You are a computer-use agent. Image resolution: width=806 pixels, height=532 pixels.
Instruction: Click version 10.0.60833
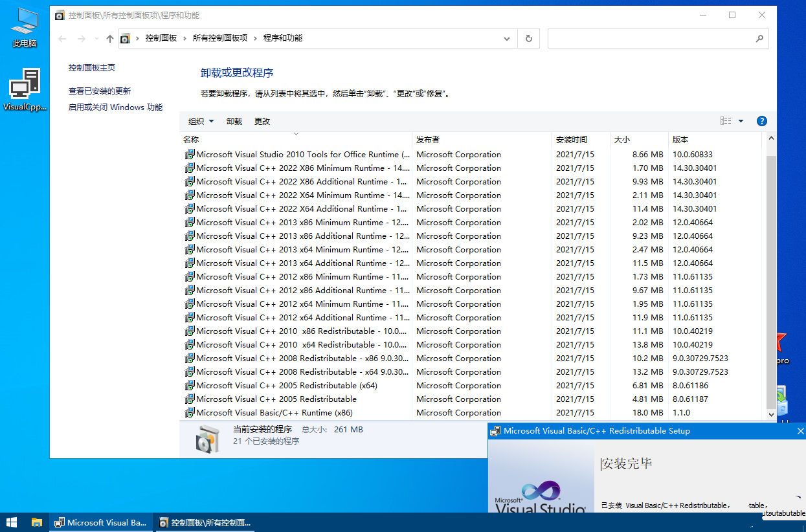point(693,155)
